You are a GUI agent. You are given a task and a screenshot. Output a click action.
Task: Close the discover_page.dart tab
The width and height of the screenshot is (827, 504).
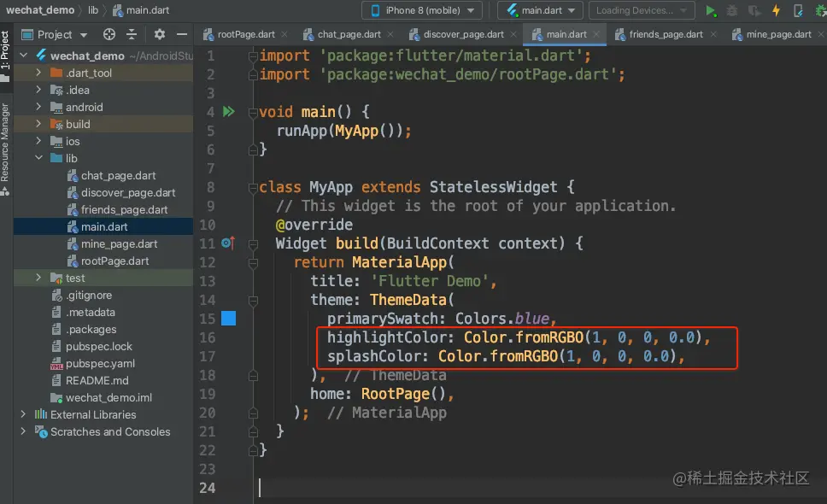pos(513,34)
